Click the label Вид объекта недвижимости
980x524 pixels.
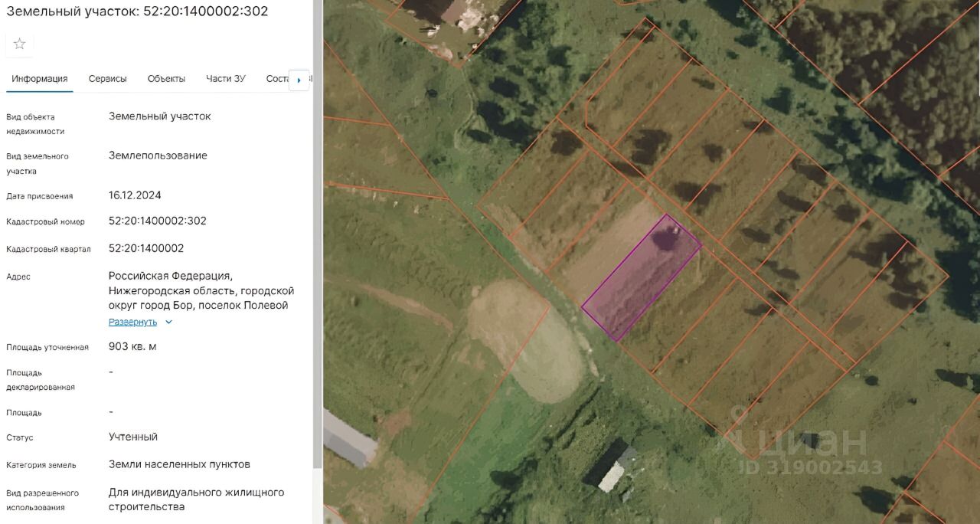35,124
